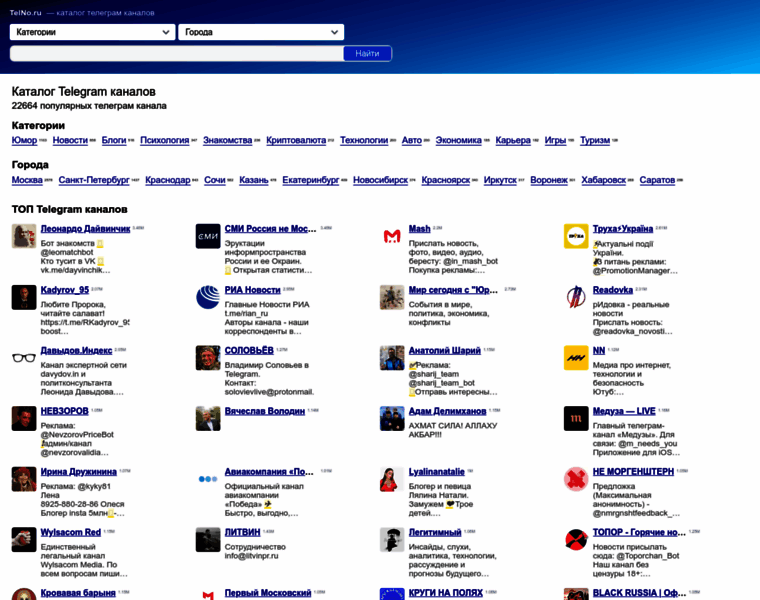Open the Криптовалюта category
Screen dimensions: 760x600
click(x=296, y=140)
